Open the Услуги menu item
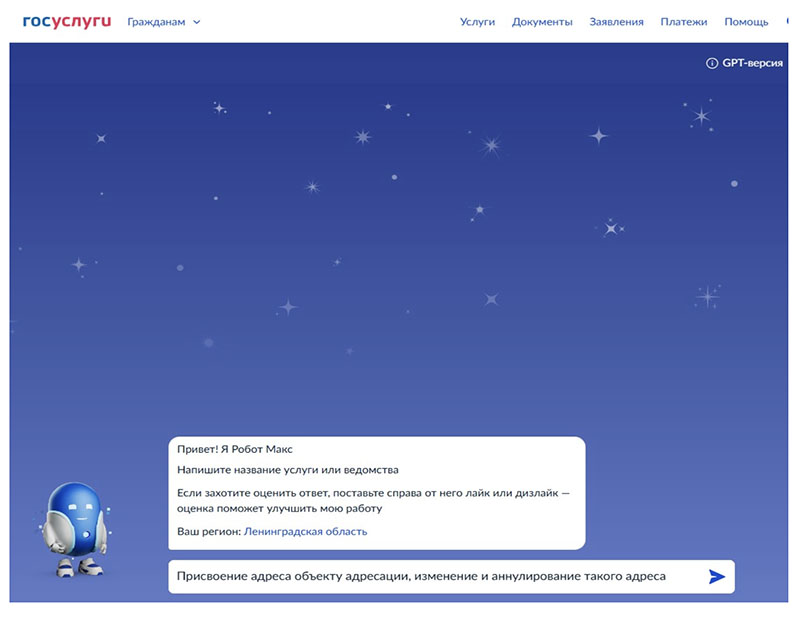800x618 pixels. click(x=477, y=22)
